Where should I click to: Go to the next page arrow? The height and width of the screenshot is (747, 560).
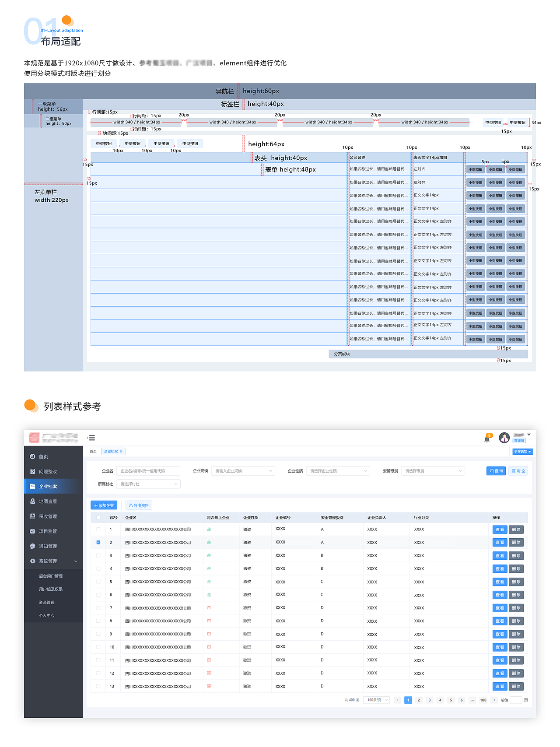click(494, 700)
